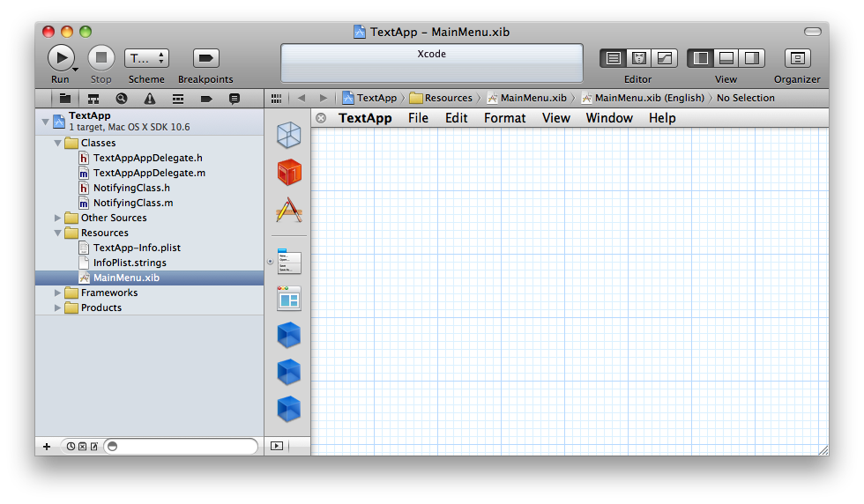Image resolution: width=864 pixels, height=504 pixels.
Task: Select the Search navigator icon
Action: coord(122,99)
